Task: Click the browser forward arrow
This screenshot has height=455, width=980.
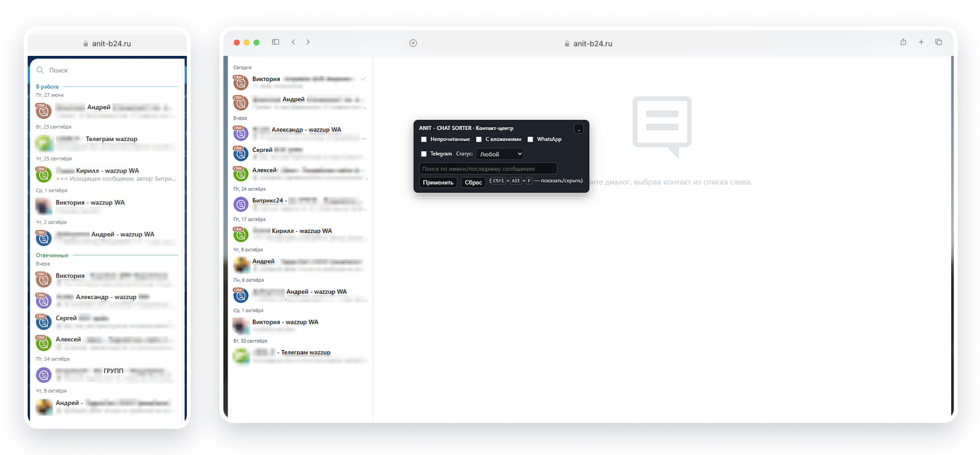Action: pos(308,43)
